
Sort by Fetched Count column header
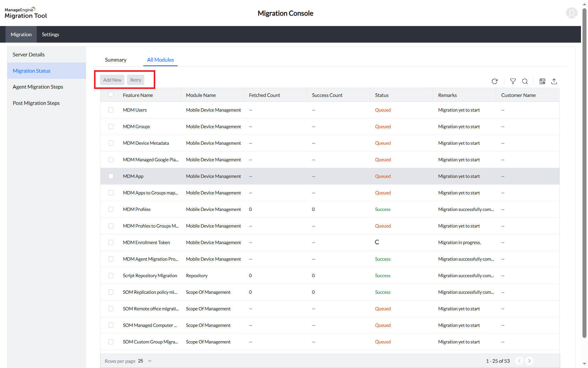click(x=265, y=95)
